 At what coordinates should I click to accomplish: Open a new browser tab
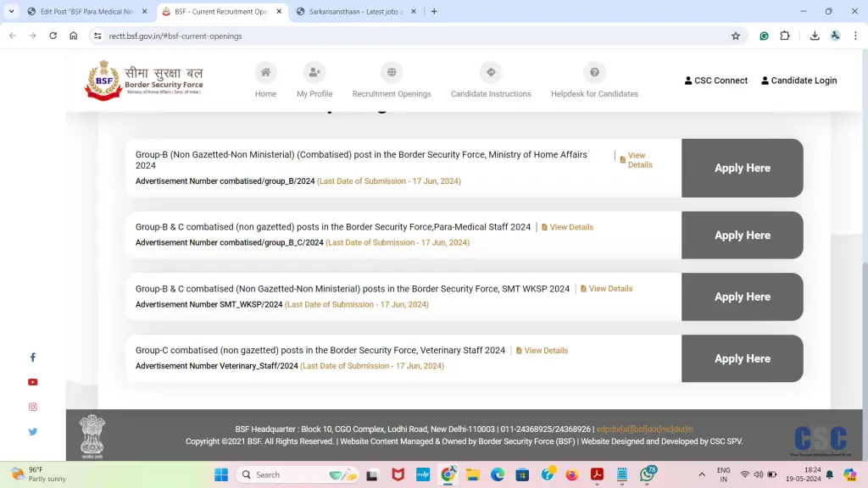click(434, 12)
